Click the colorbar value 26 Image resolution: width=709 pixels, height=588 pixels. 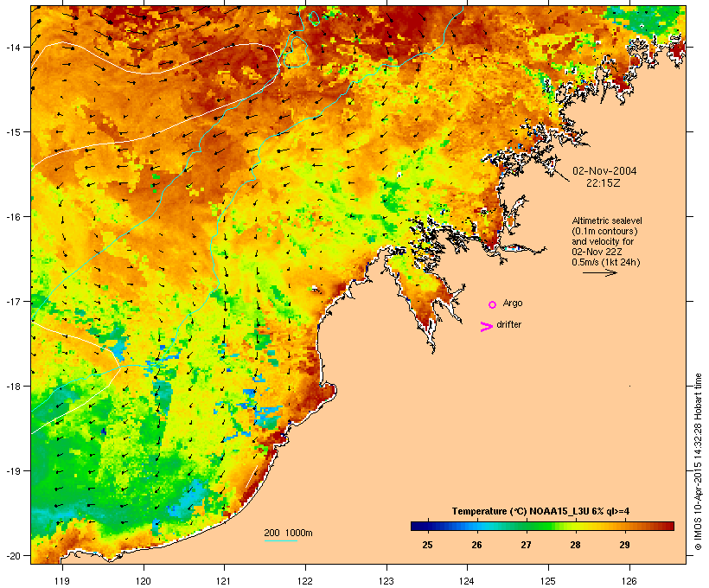click(x=476, y=545)
